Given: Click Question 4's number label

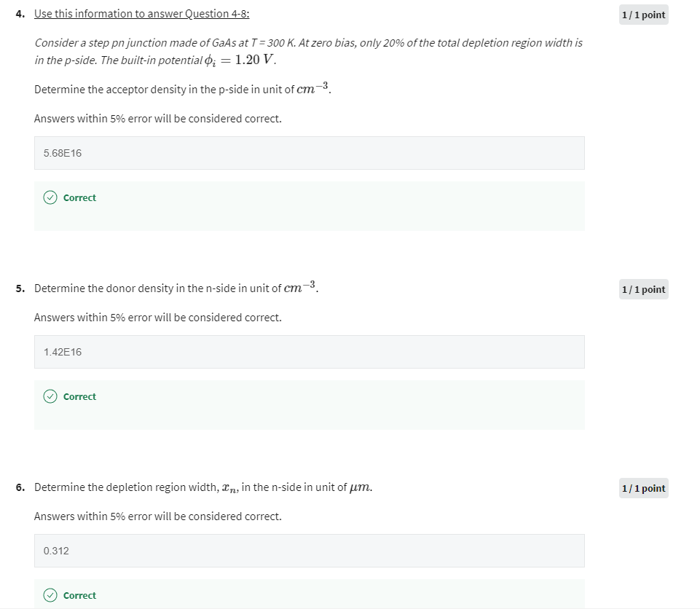Looking at the screenshot, I should point(19,13).
